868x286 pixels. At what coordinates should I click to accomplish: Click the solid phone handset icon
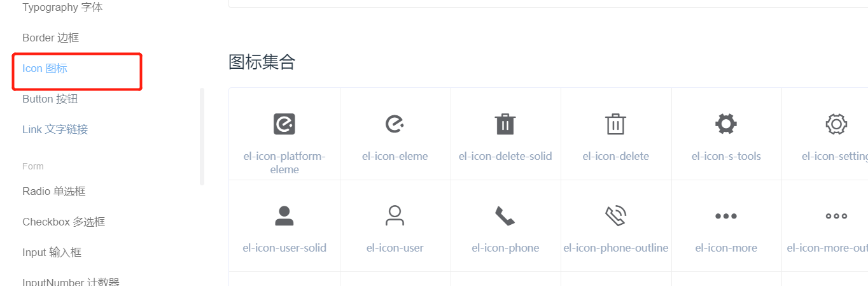click(505, 216)
